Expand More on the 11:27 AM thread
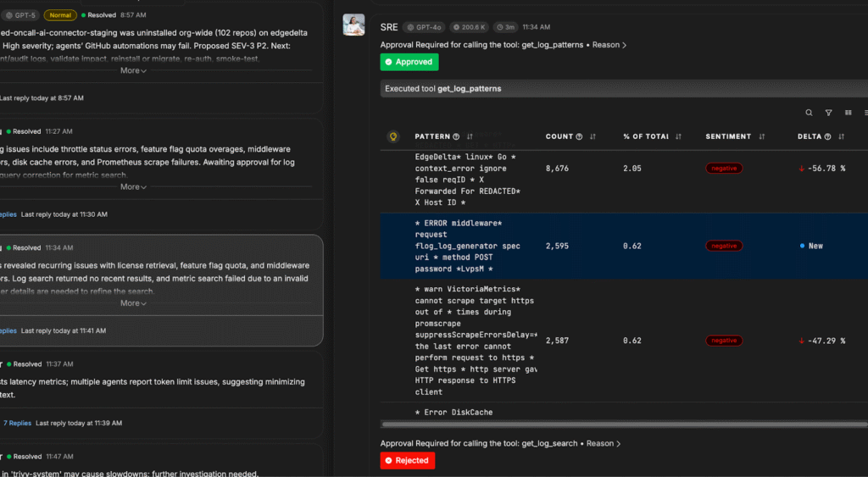 tap(133, 186)
